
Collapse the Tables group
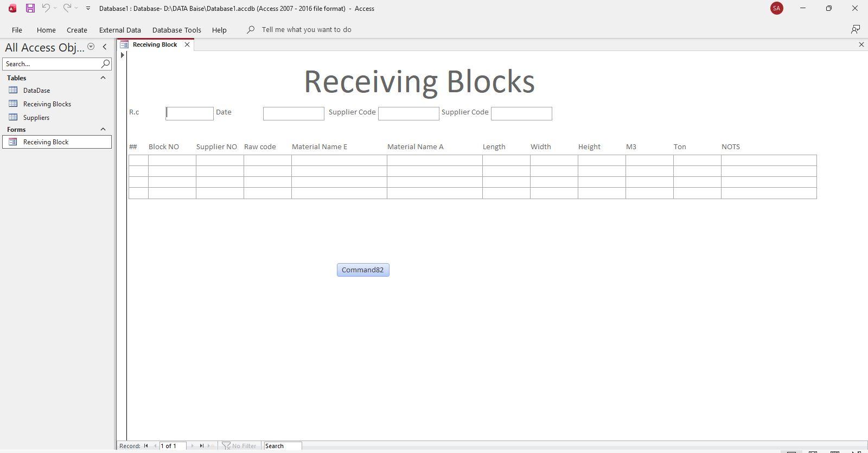pyautogui.click(x=103, y=78)
